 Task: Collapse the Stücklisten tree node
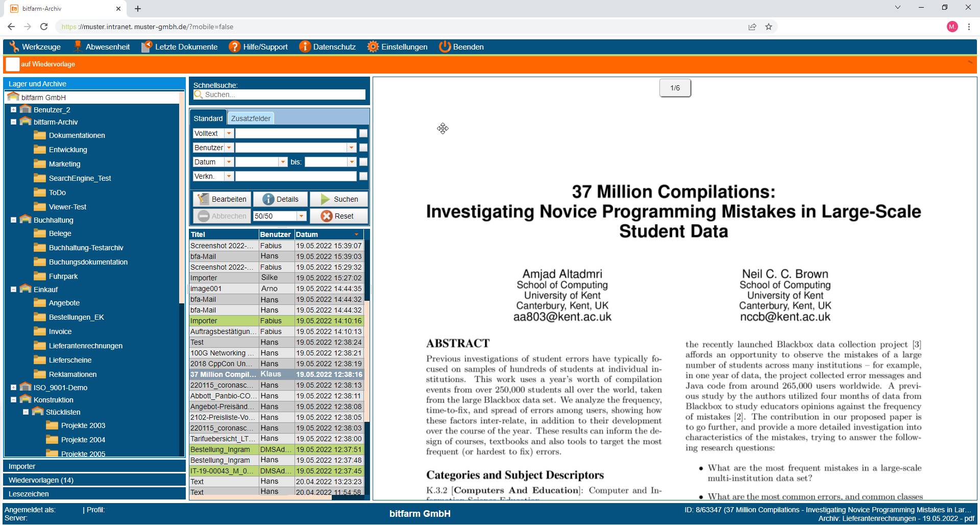tap(26, 412)
